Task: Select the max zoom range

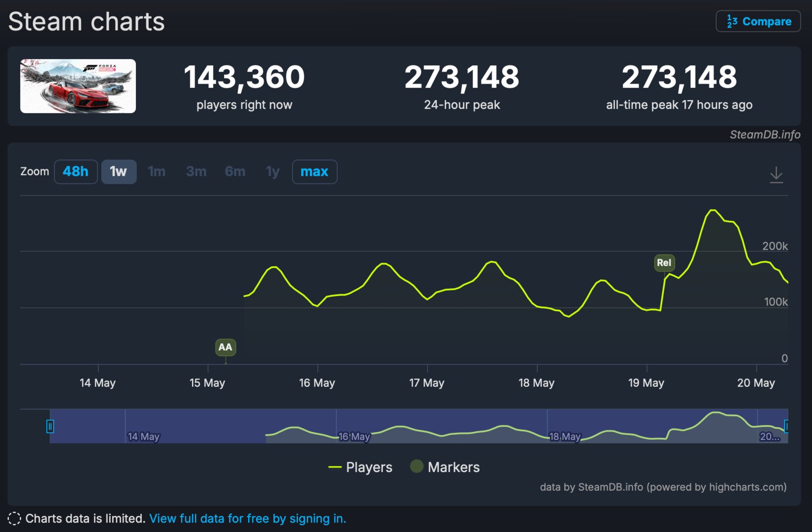Action: pos(314,171)
